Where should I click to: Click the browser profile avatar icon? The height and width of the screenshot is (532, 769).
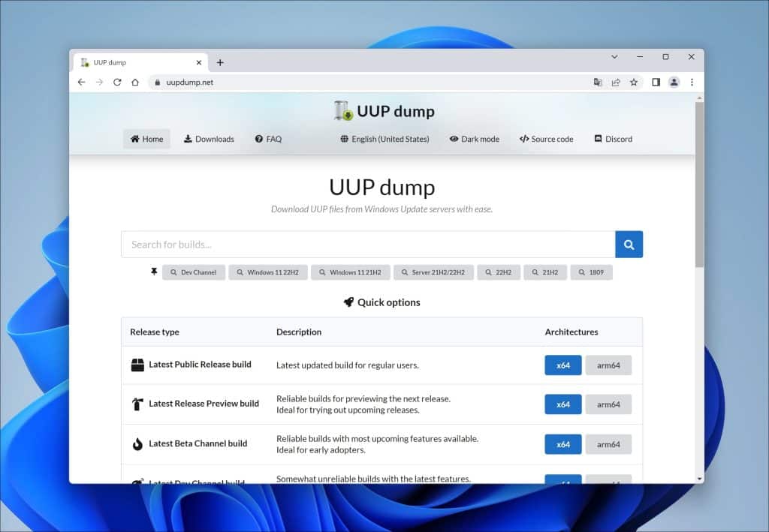674,82
